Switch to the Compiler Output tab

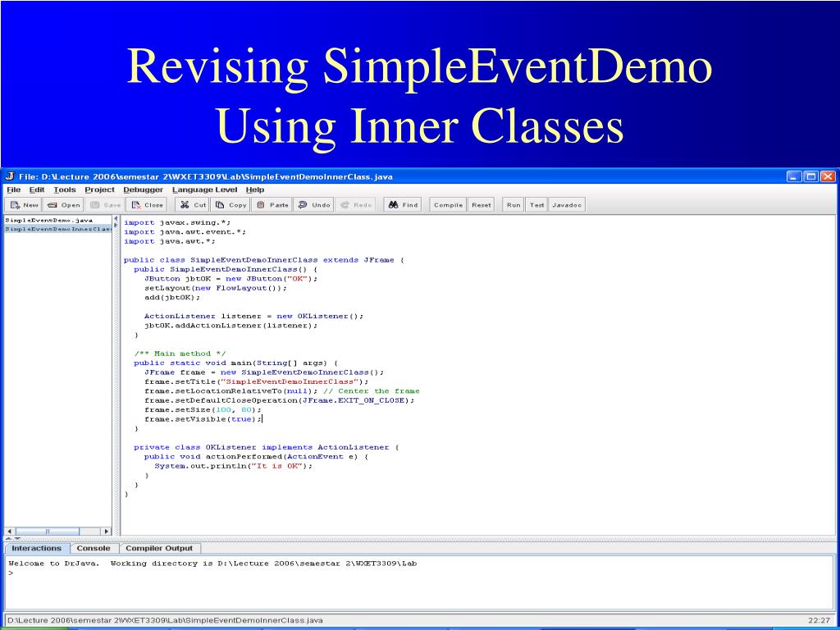pyautogui.click(x=159, y=548)
